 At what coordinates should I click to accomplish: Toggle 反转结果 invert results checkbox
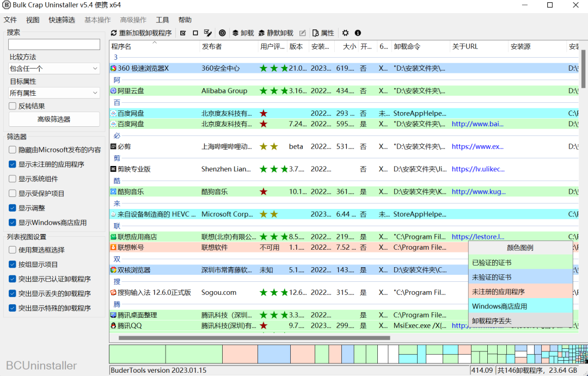(x=13, y=106)
